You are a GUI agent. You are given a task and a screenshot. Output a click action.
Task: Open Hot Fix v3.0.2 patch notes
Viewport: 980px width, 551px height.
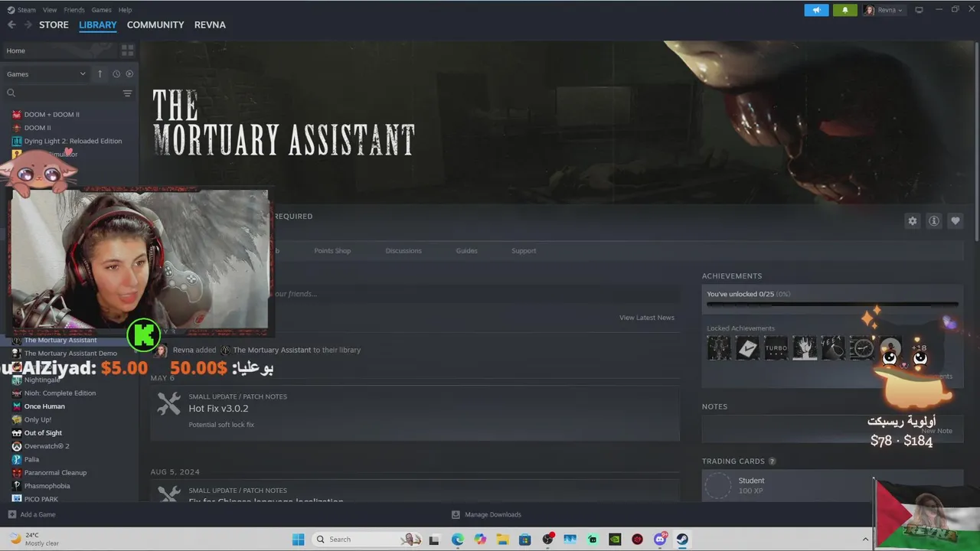[x=414, y=412]
